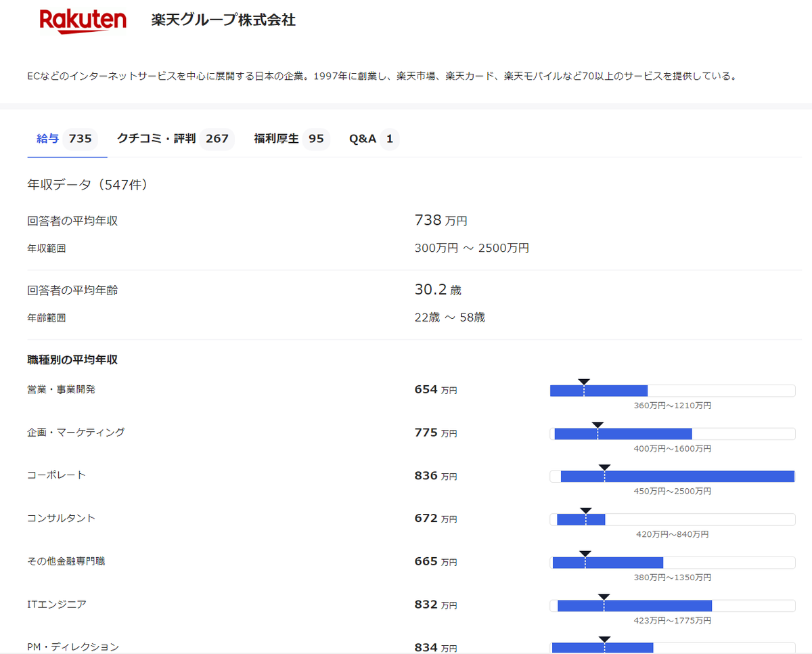Click the age range 22歳 ～ 58歳

pyautogui.click(x=449, y=317)
